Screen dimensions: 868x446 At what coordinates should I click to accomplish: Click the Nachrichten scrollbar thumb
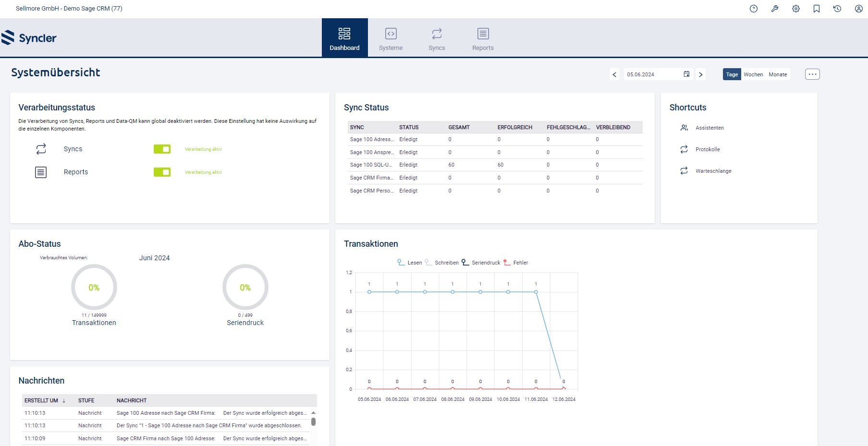pos(313,422)
